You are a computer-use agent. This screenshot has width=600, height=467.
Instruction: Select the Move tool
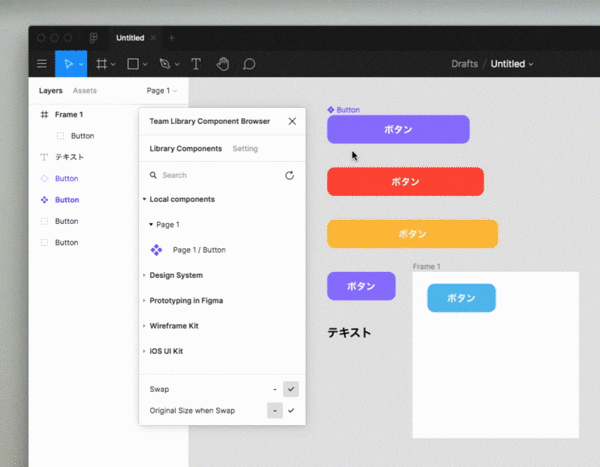pos(68,64)
